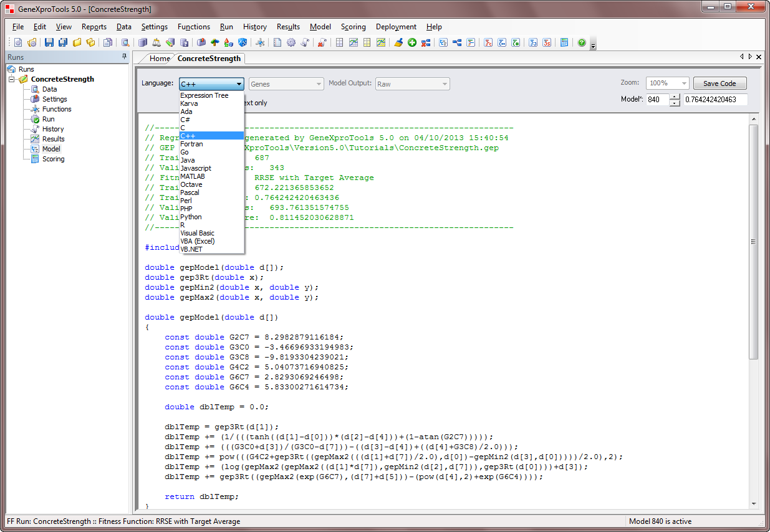Select MATLAB in the language dropdown list
Viewport: 770px width, 532px height.
point(192,176)
